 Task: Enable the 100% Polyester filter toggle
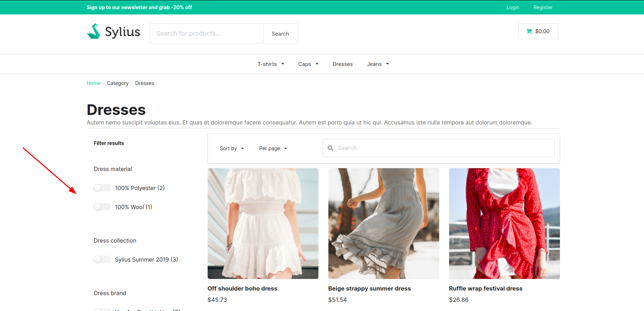point(102,188)
